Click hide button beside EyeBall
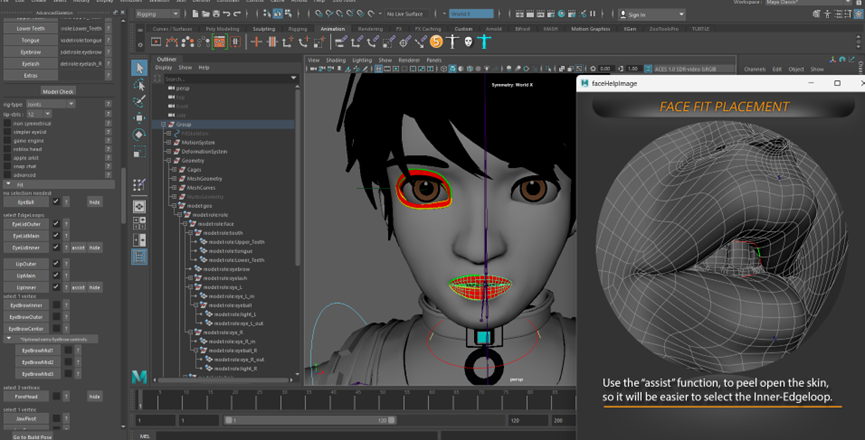865x440 pixels. tap(95, 202)
